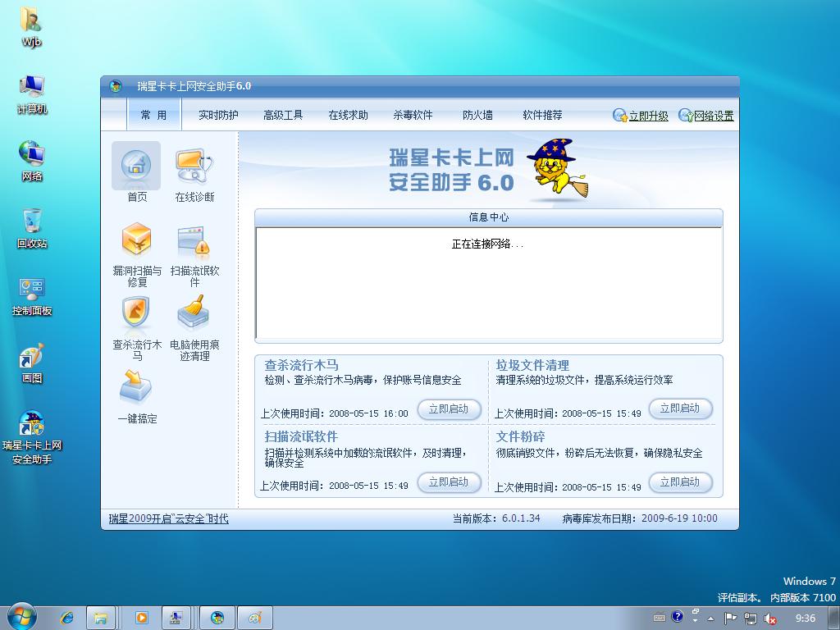The width and height of the screenshot is (840, 630).
Task: Click the 信息中心 panel header
Action: tap(489, 217)
